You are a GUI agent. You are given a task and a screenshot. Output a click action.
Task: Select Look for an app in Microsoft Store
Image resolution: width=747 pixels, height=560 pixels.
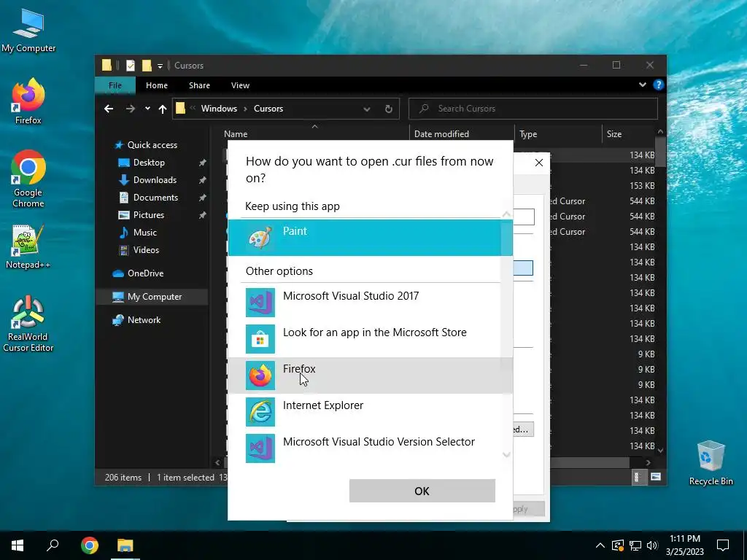coord(370,338)
